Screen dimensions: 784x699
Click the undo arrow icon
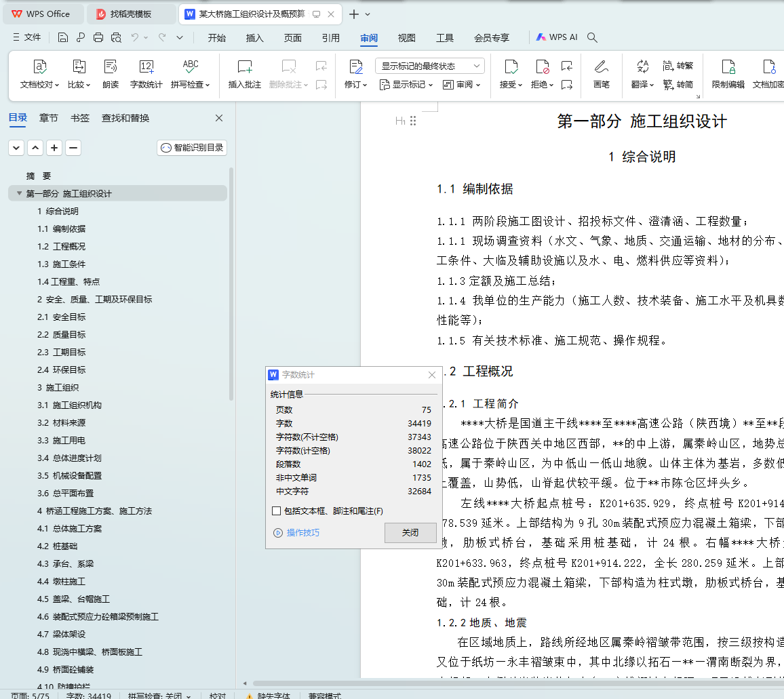tap(134, 37)
